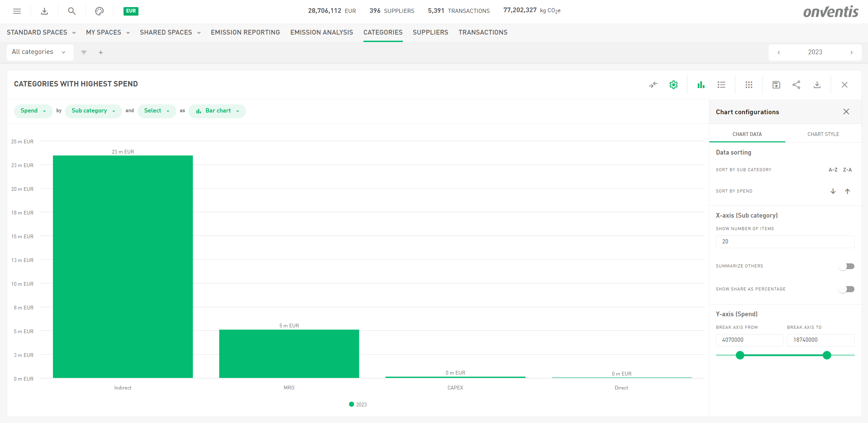Open the color palette theme icon
The width and height of the screenshot is (868, 423).
pyautogui.click(x=99, y=11)
